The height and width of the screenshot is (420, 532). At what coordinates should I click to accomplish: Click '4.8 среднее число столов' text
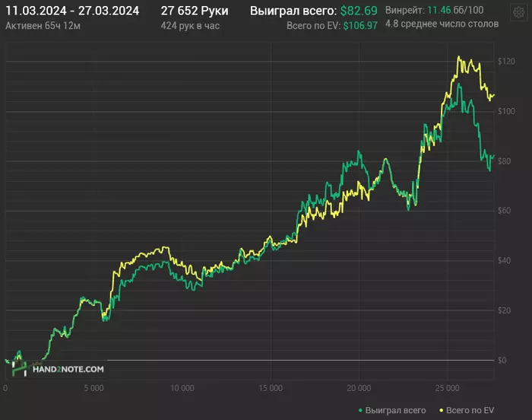pos(442,24)
